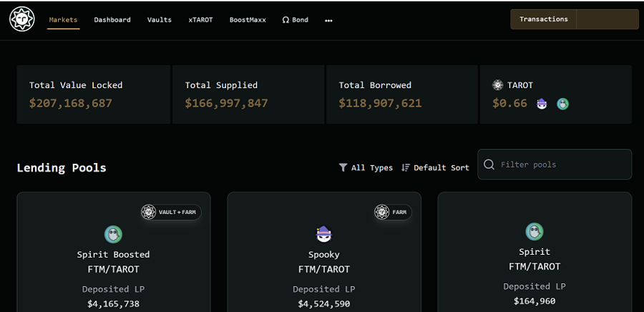This screenshot has width=644, height=312.
Task: Open the Default Sort dropdown
Action: 435,167
